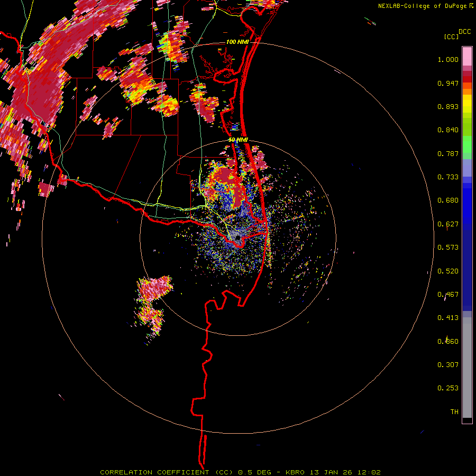Screen dimensions: 476x476
Task: Click the 0.307 scale label
Action: point(448,365)
